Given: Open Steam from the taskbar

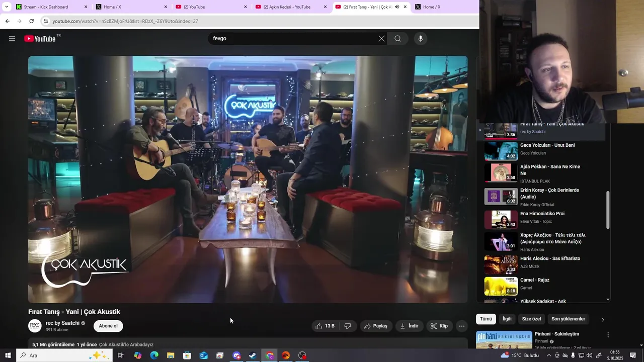Looking at the screenshot, I should [253, 355].
